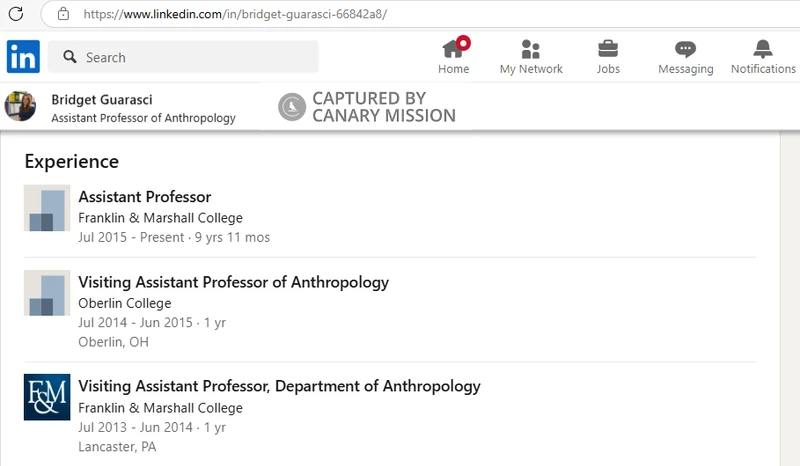Image resolution: width=800 pixels, height=466 pixels.
Task: Focus the LinkedIn Search field
Action: point(183,57)
